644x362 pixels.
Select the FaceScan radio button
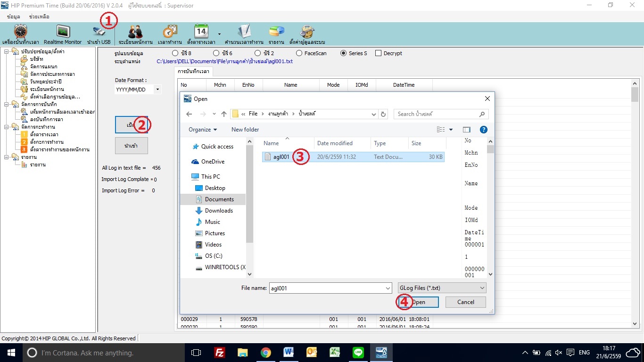tap(299, 53)
